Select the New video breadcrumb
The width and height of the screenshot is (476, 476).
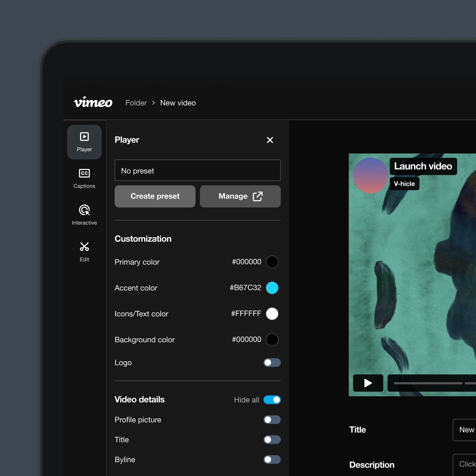(178, 103)
